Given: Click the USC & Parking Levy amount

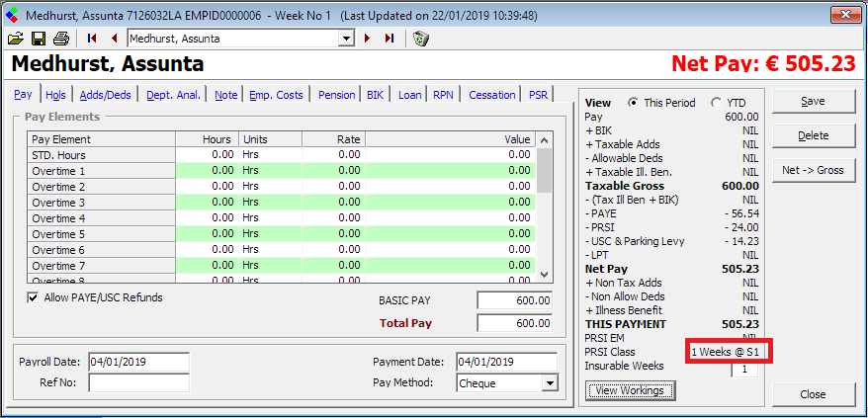Looking at the screenshot, I should pos(741,241).
